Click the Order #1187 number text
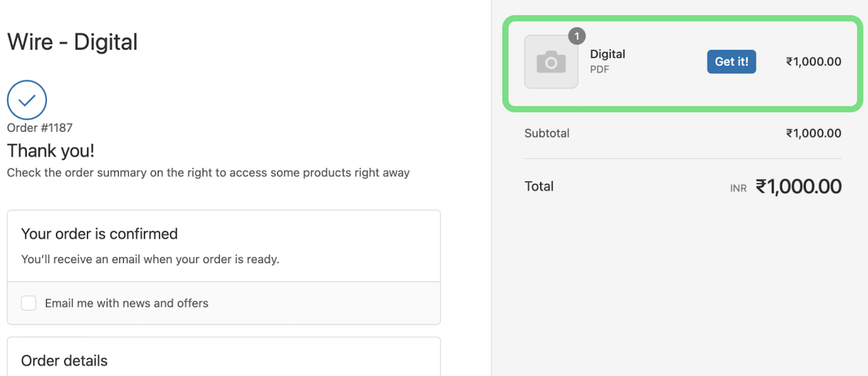 click(40, 128)
